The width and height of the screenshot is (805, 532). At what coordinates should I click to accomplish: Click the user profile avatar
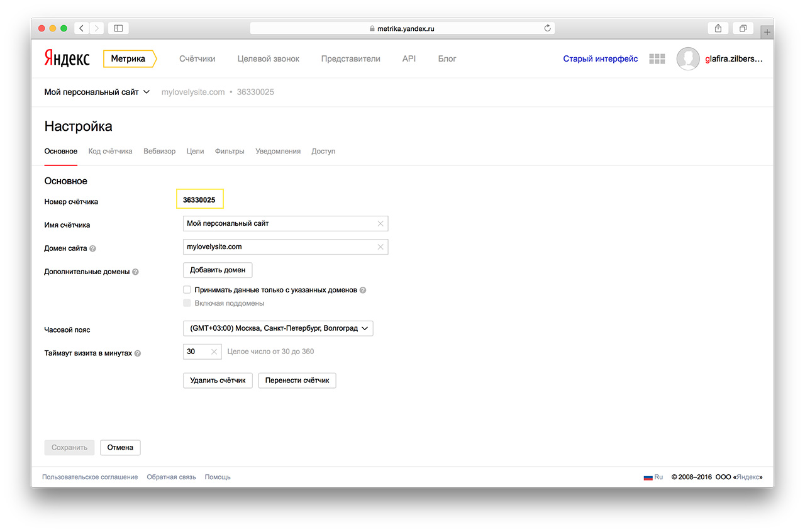pyautogui.click(x=688, y=58)
